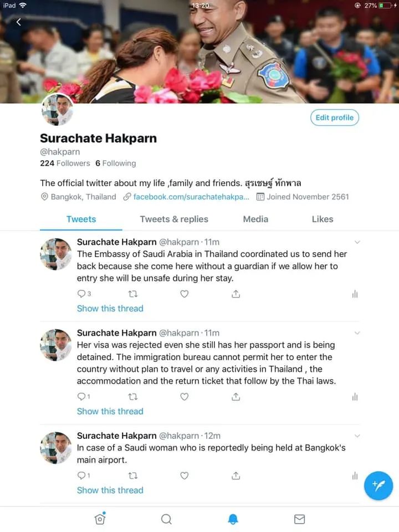Like the visa was rejected tweet
The image size is (399, 532).
pos(184,397)
